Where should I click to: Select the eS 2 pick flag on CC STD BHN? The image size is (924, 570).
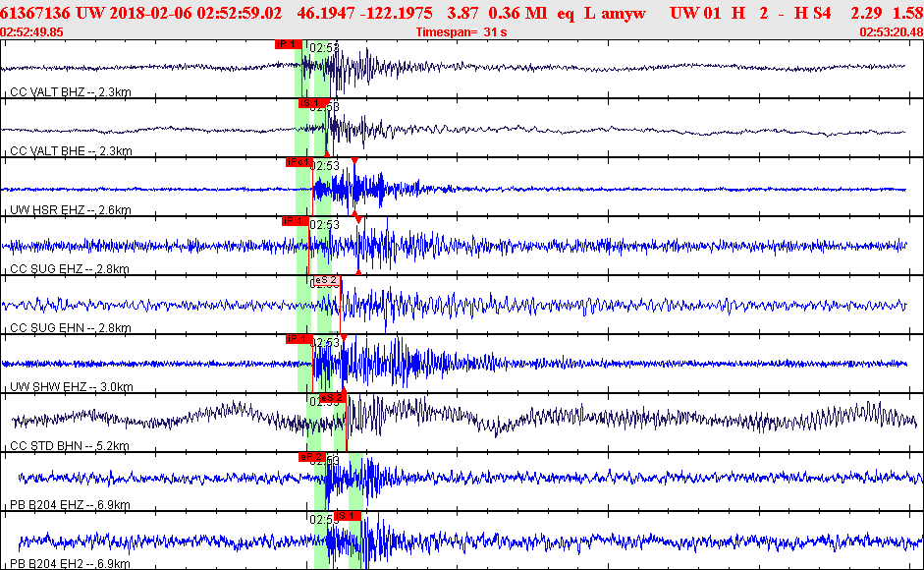tap(332, 398)
